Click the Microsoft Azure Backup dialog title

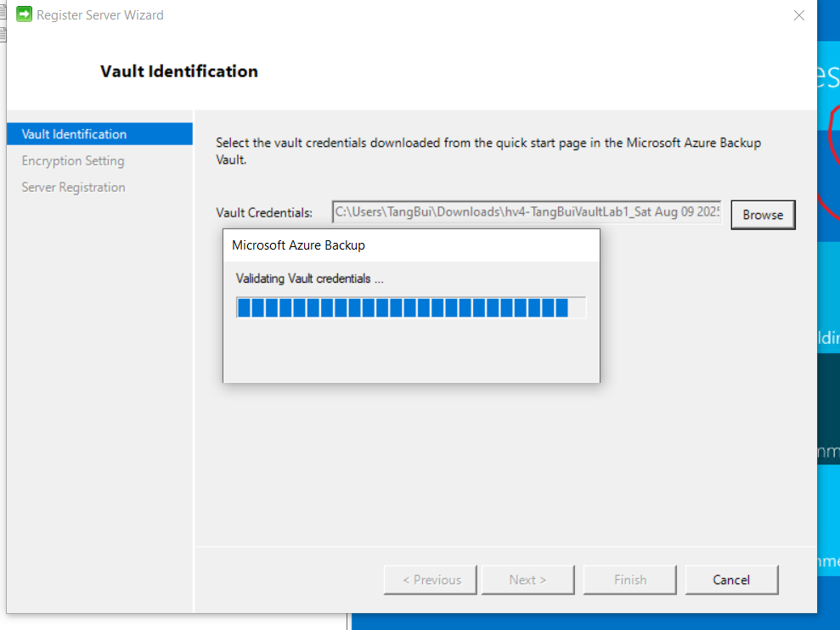298,245
